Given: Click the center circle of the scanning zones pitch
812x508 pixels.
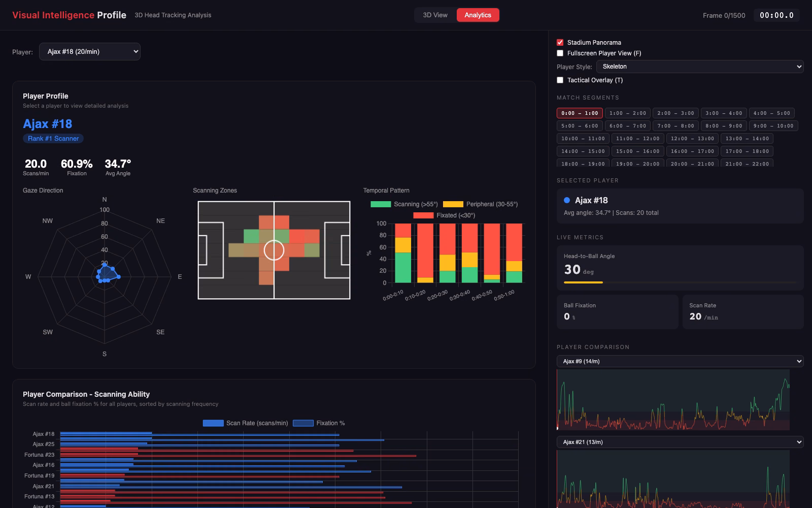Looking at the screenshot, I should click(x=274, y=250).
